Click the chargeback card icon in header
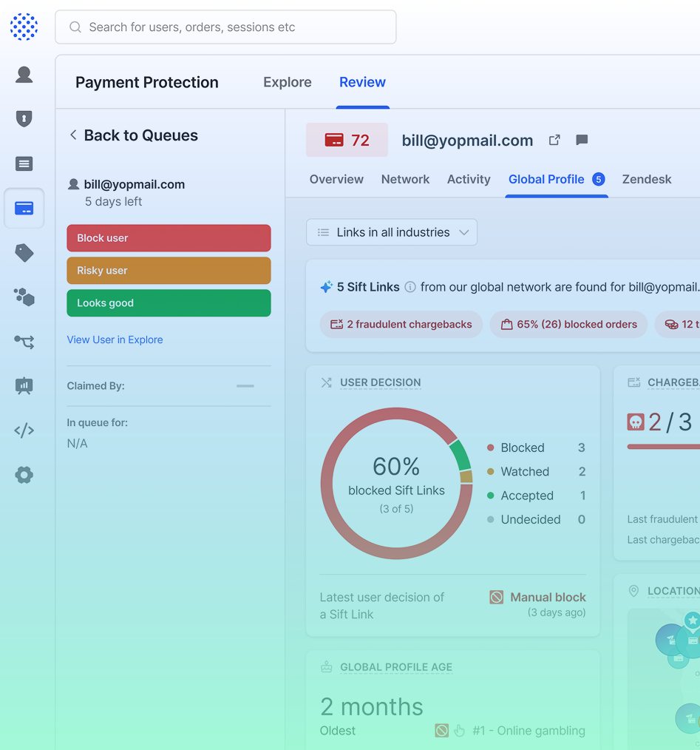 click(x=633, y=382)
